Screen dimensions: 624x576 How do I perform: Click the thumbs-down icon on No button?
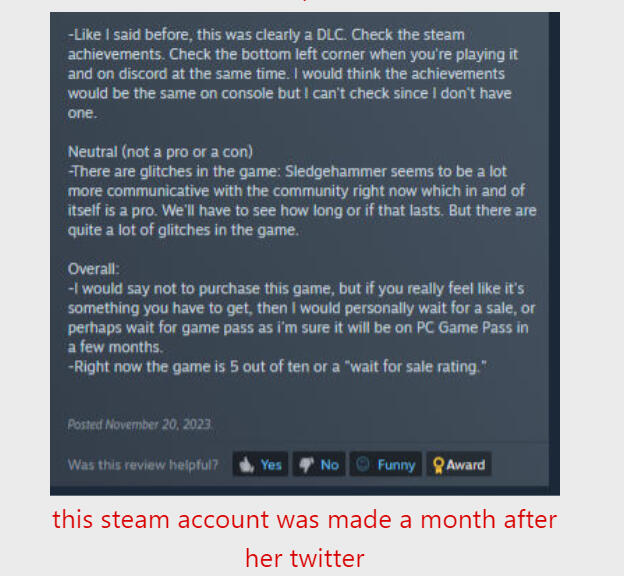306,465
